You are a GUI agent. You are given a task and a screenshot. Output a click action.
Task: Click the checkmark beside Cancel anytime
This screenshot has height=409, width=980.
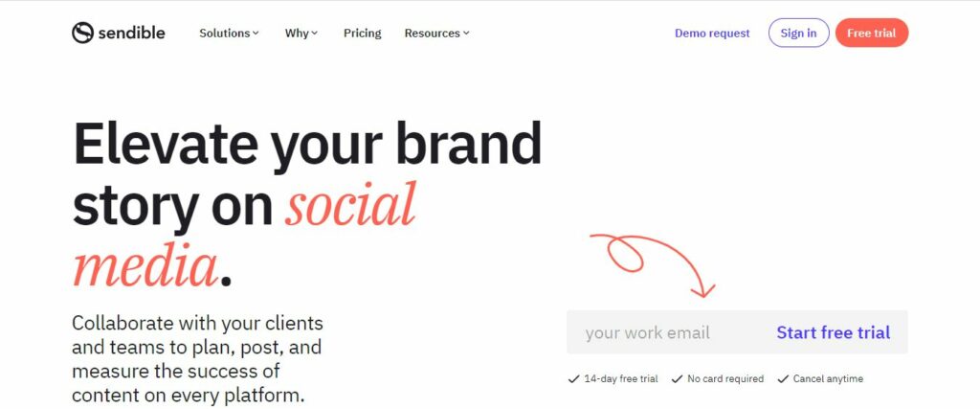point(783,379)
